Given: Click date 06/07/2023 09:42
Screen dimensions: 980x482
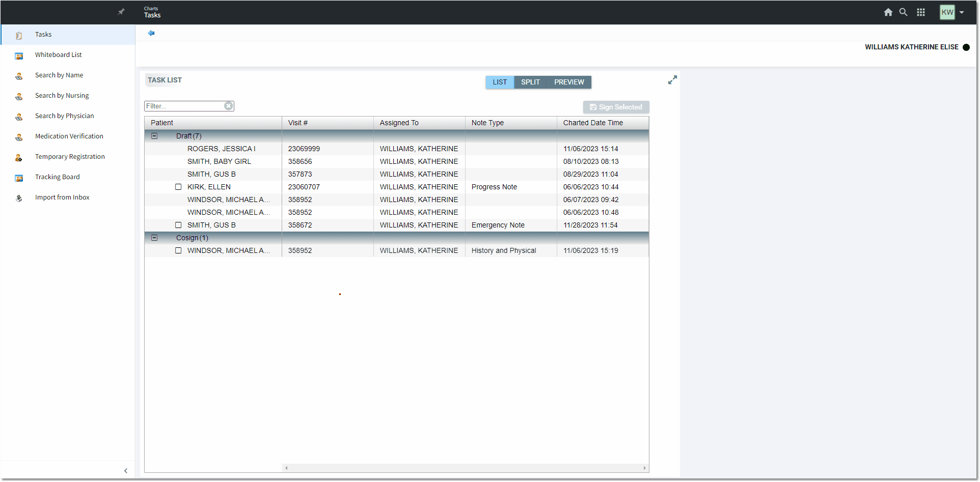Looking at the screenshot, I should click(591, 200).
